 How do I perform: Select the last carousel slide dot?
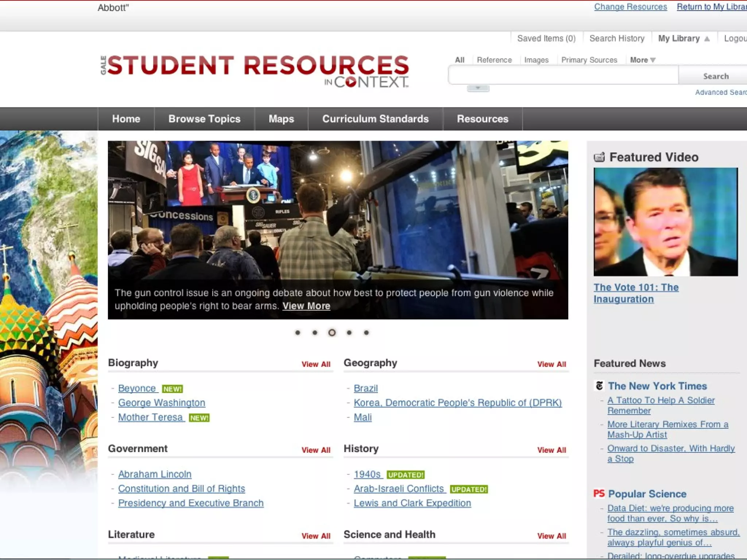pos(366,332)
